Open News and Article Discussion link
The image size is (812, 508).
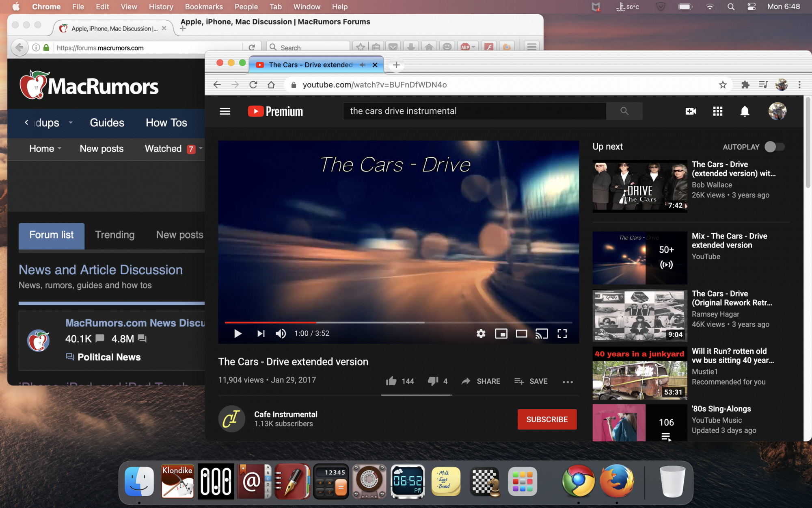[100, 270]
